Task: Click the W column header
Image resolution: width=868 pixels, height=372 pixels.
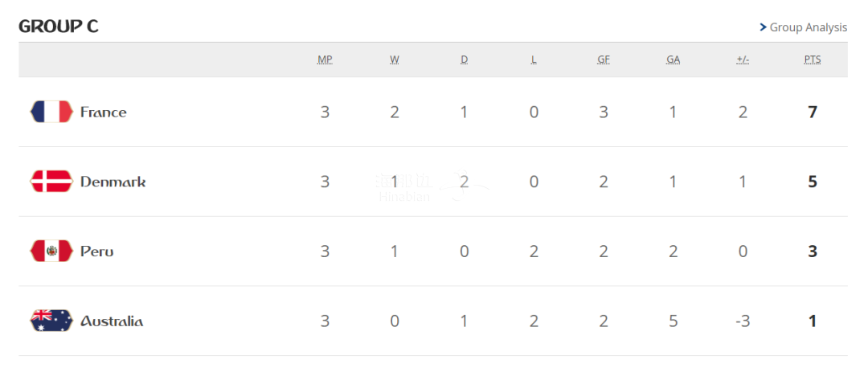Action: point(395,59)
